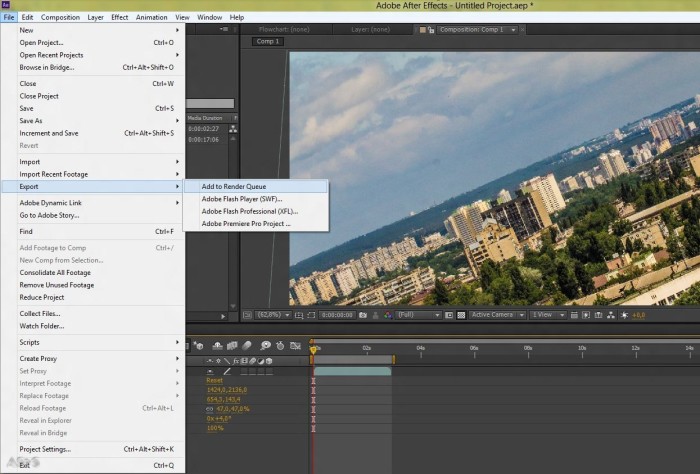Click 3D Layer cube column header
The height and width of the screenshot is (474, 700).
(x=269, y=361)
